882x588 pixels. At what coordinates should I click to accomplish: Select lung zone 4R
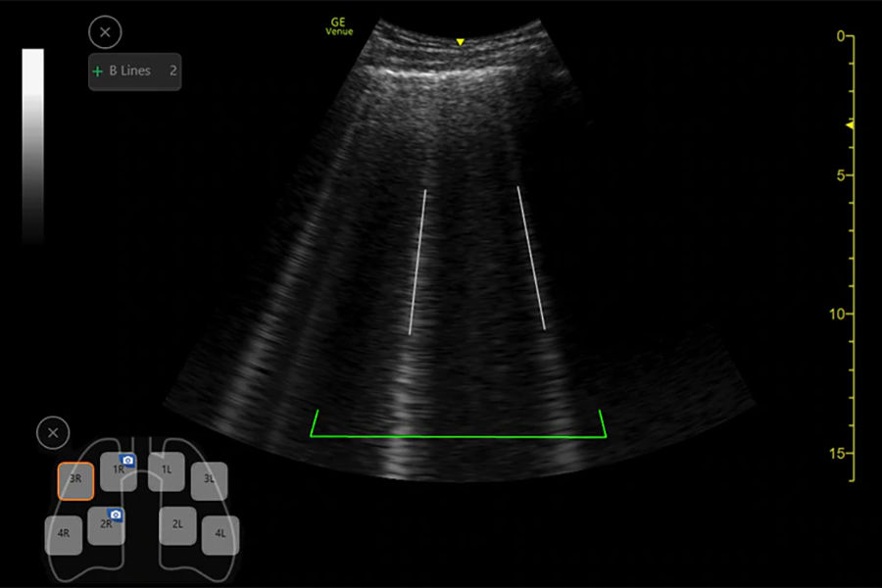(x=64, y=534)
